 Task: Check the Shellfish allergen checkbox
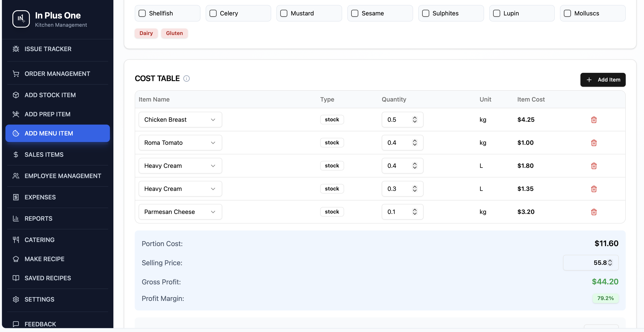coord(142,13)
